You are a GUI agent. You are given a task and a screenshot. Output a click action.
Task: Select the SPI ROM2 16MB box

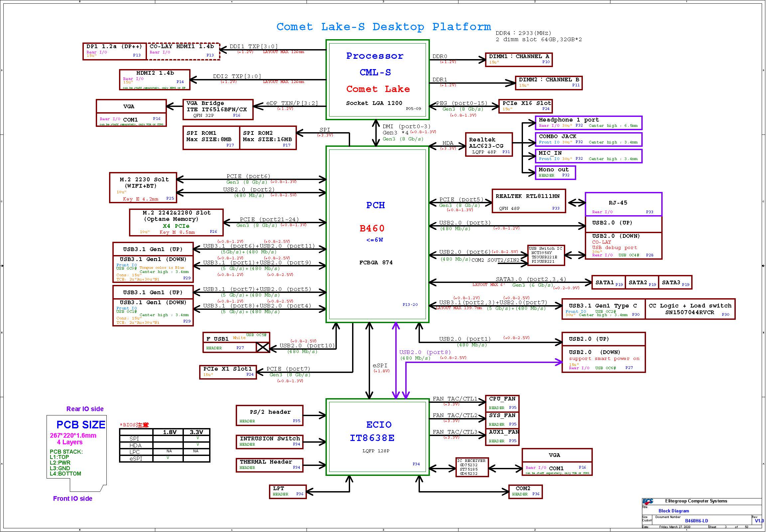[x=268, y=138]
